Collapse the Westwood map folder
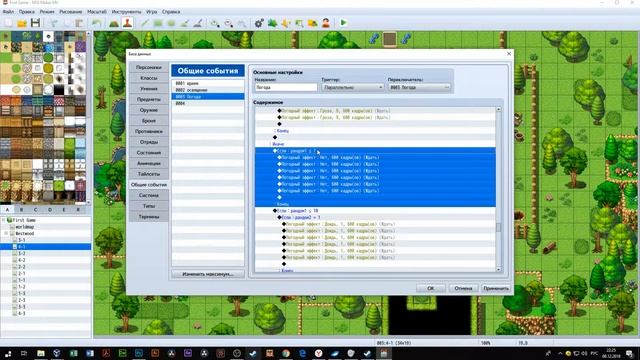The height and width of the screenshot is (360, 640). coord(6,233)
